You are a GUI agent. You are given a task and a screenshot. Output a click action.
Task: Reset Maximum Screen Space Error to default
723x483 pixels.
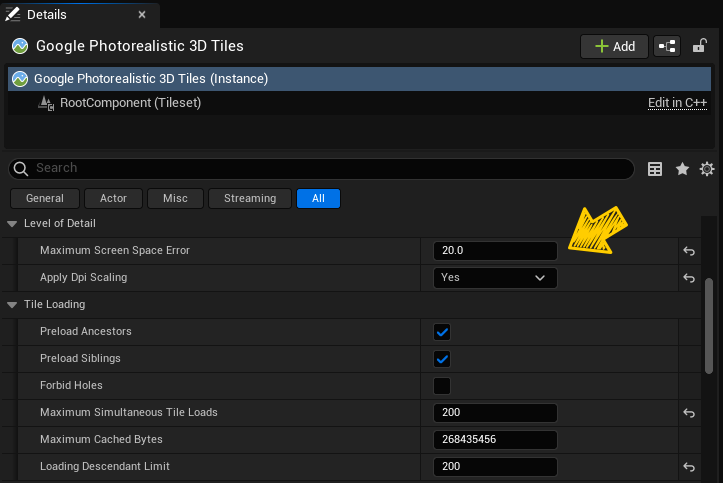(x=689, y=251)
